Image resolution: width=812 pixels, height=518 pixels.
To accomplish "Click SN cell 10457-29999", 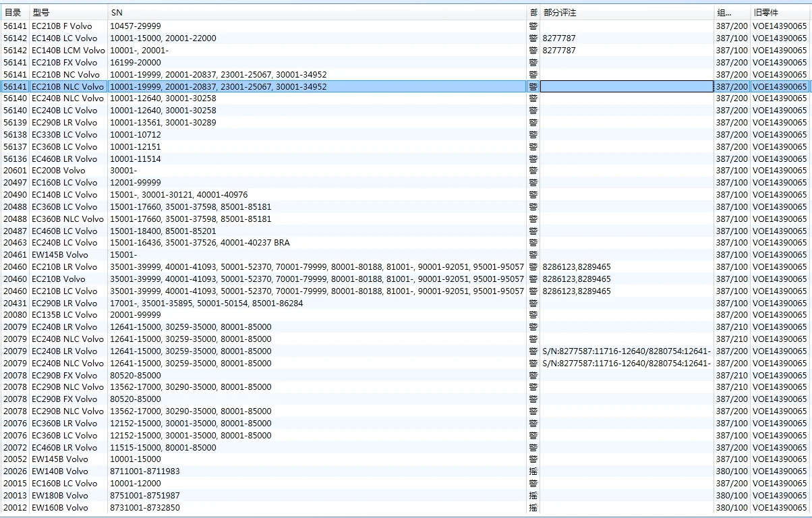I will [x=136, y=26].
